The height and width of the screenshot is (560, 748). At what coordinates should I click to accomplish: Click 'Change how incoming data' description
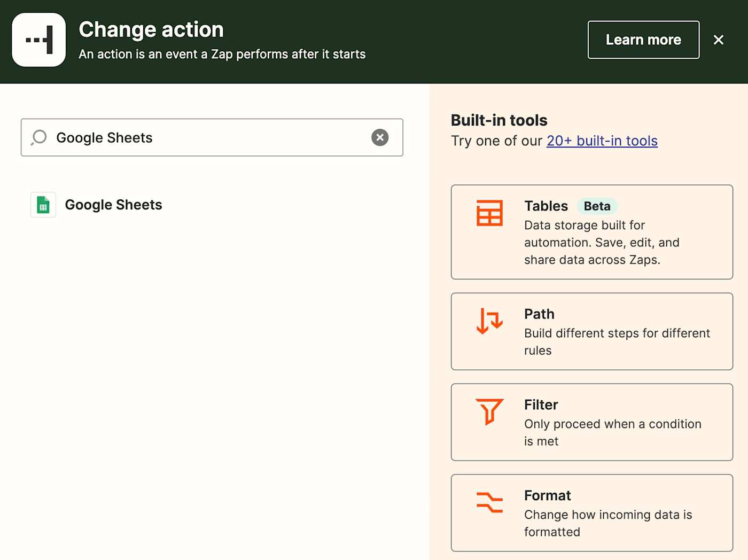[x=608, y=523]
